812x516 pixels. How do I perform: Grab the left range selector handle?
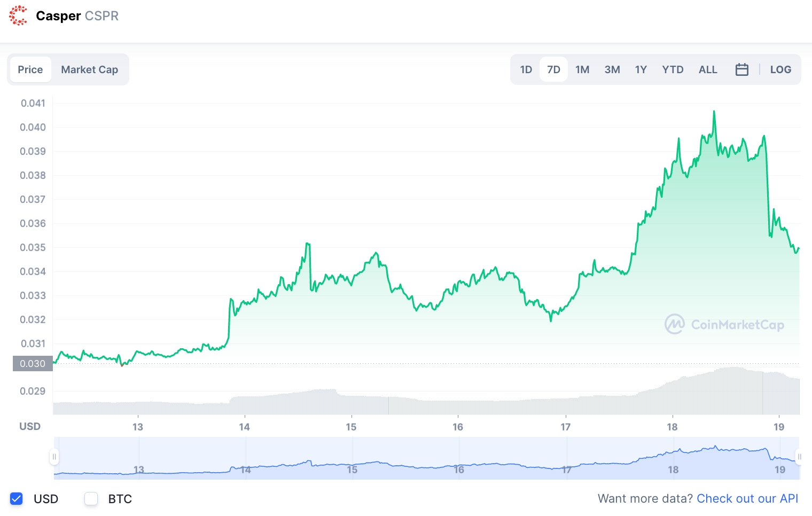tap(54, 457)
